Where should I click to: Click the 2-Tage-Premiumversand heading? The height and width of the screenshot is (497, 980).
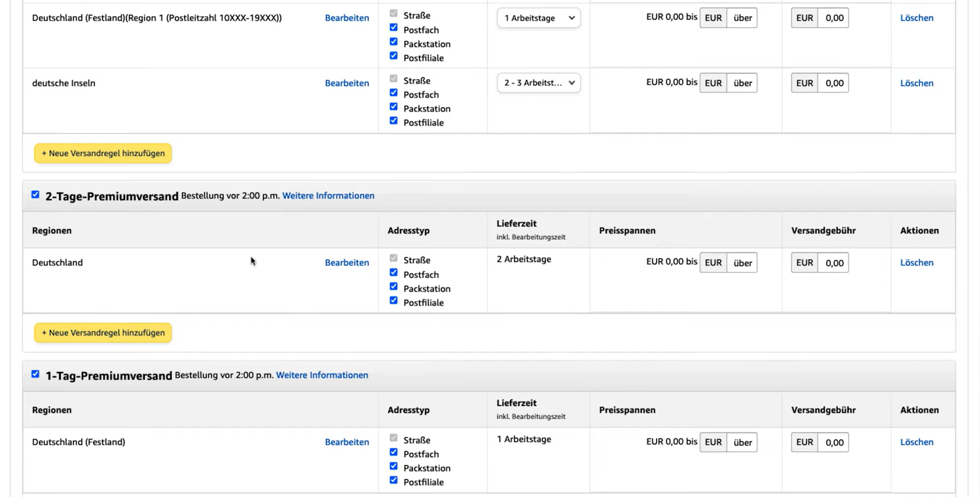coord(112,196)
